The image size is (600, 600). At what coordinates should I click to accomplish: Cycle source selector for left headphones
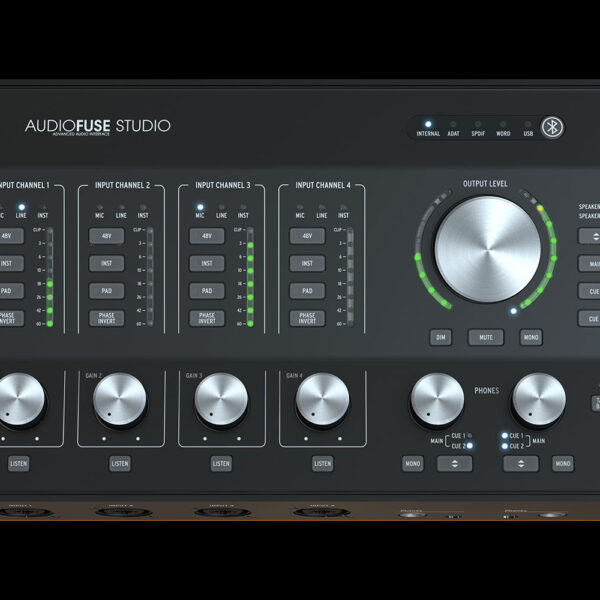coord(455,464)
